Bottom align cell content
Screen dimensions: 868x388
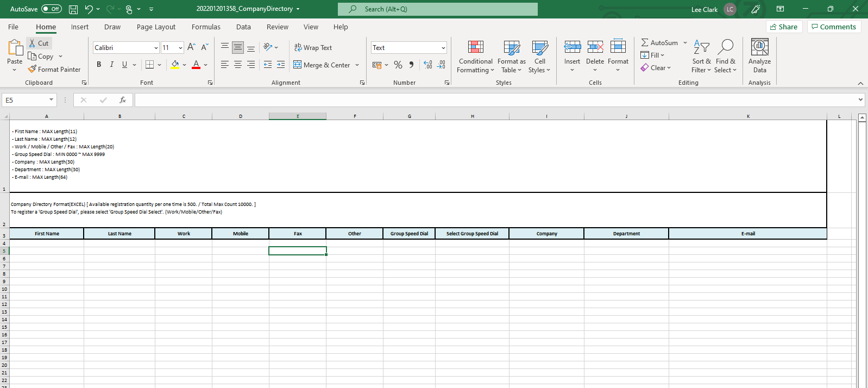251,47
